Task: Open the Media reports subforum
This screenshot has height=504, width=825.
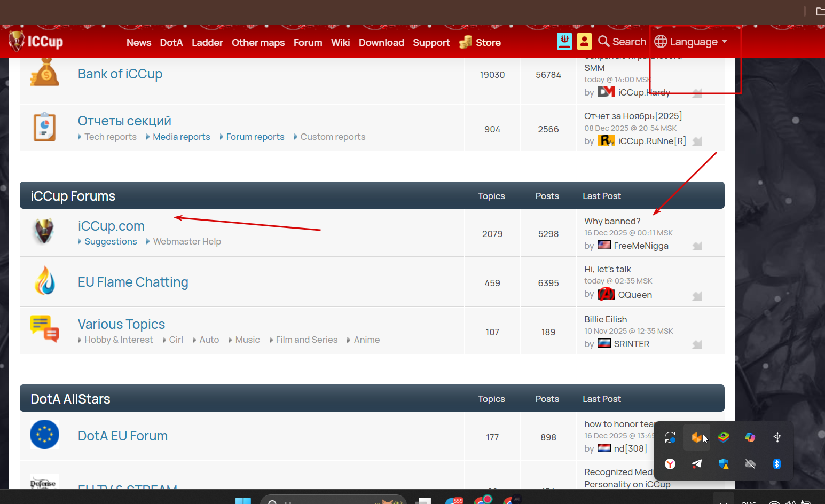Action: (x=182, y=137)
